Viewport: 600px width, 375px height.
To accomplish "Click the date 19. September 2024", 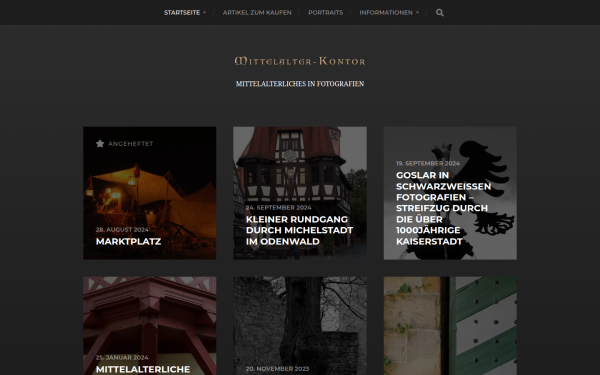I will tap(428, 163).
